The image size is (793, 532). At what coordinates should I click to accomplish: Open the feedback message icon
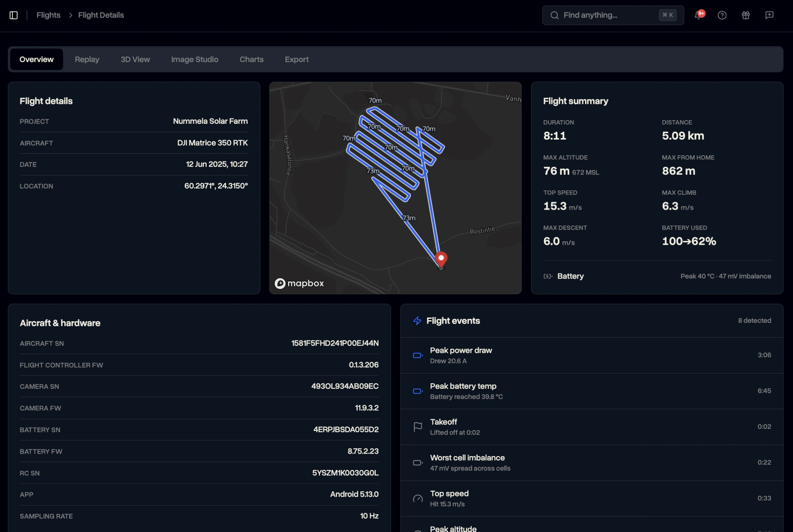coord(770,15)
